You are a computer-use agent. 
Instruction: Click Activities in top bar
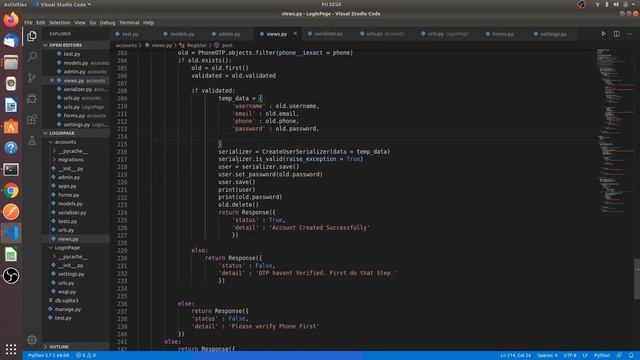(15, 4)
